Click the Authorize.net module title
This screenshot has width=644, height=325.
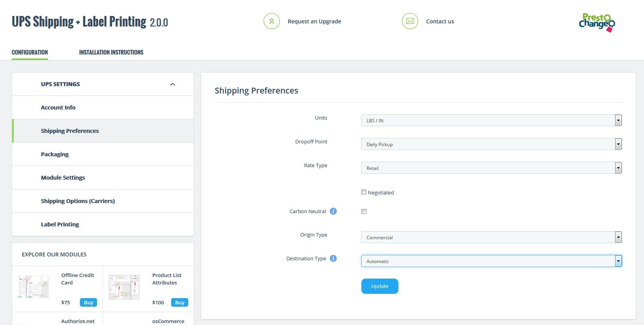(78, 321)
